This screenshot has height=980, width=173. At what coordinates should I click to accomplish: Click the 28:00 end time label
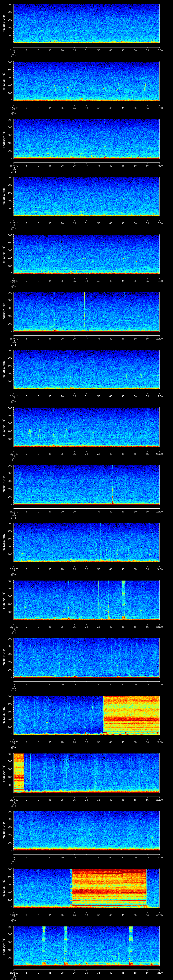click(x=160, y=800)
